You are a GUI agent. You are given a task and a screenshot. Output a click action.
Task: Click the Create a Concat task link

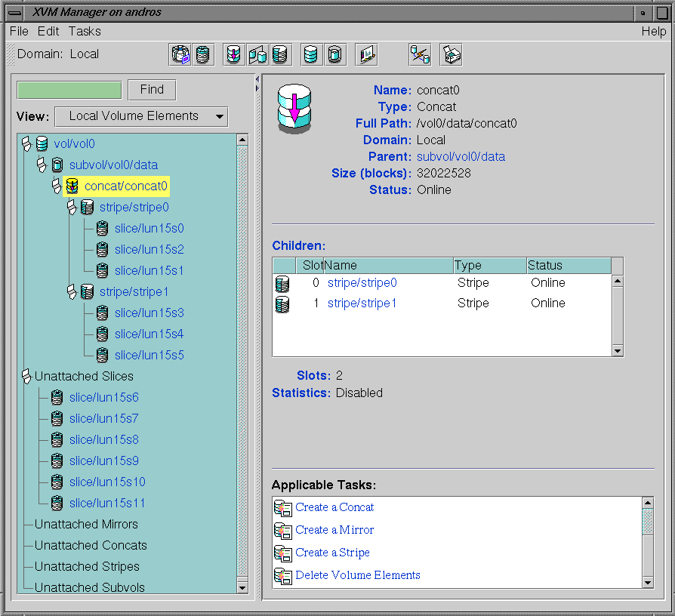[x=334, y=507]
